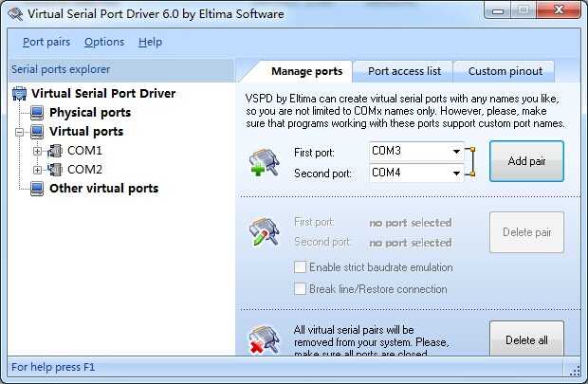
Task: Click the edit-pair connector icon with pencil
Action: tap(265, 231)
